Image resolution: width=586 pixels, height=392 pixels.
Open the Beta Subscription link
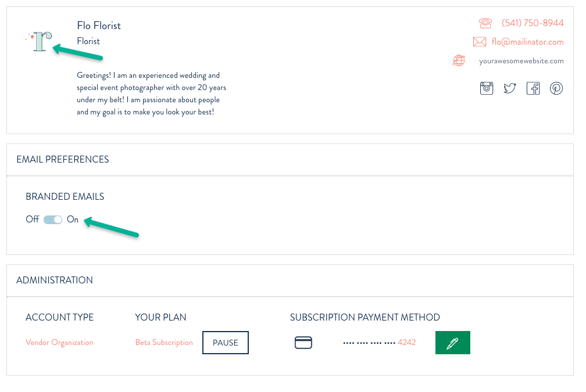click(x=164, y=343)
